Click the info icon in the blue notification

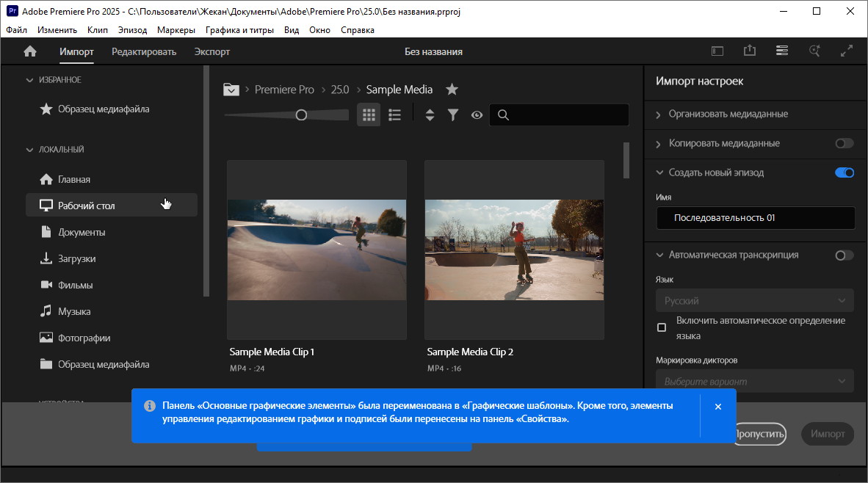(150, 405)
